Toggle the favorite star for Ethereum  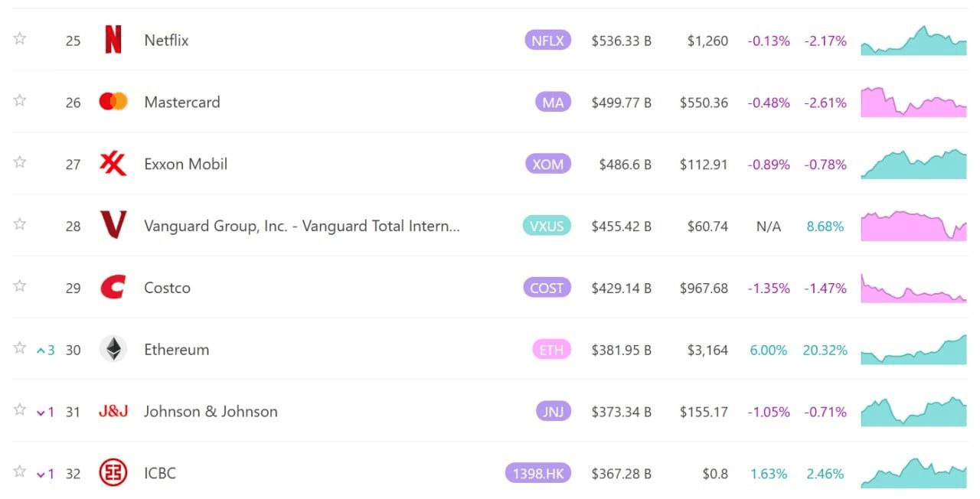[20, 347]
